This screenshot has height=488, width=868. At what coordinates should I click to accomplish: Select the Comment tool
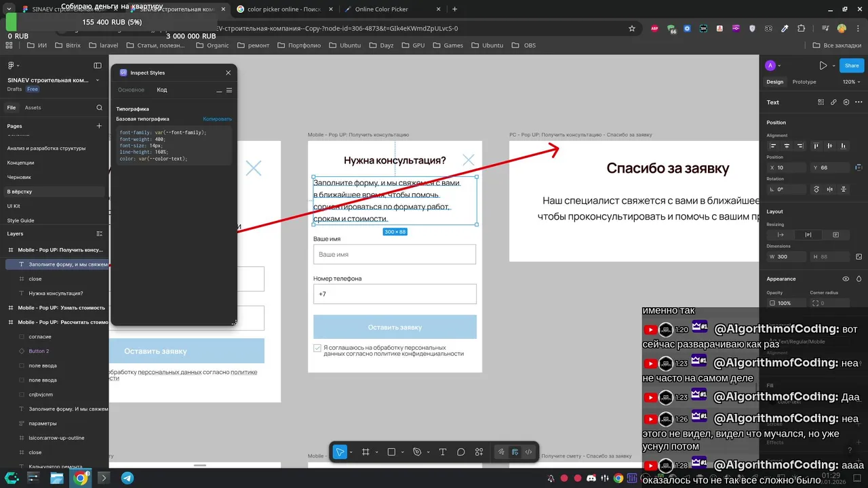[461, 452]
